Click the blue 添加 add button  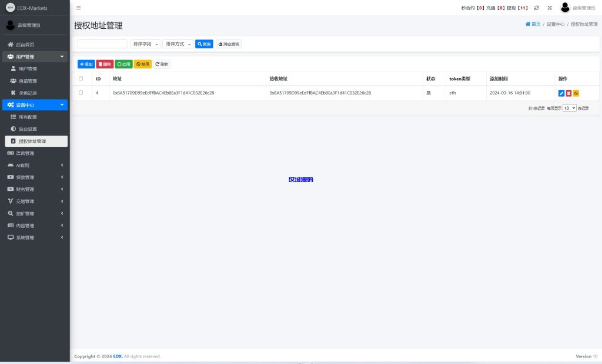(86, 64)
